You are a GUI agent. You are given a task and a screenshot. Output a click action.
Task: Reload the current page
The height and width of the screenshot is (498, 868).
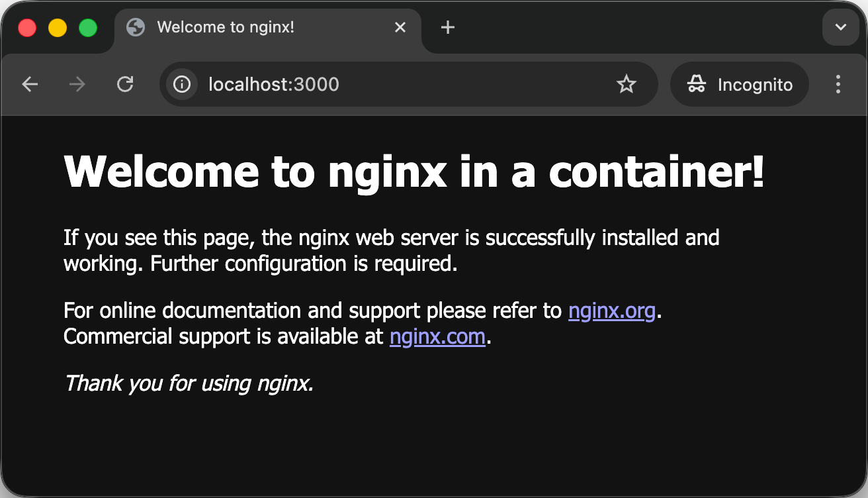tap(125, 84)
